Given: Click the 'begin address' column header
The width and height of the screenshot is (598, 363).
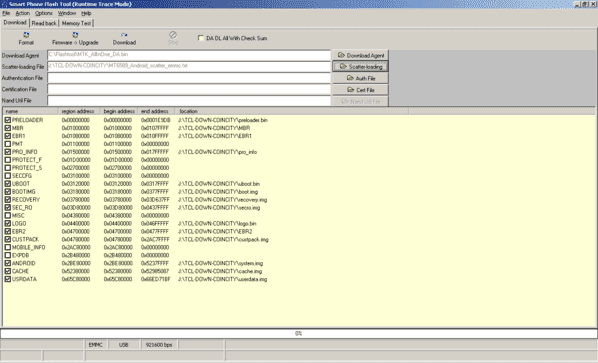Looking at the screenshot, I should pos(119,111).
